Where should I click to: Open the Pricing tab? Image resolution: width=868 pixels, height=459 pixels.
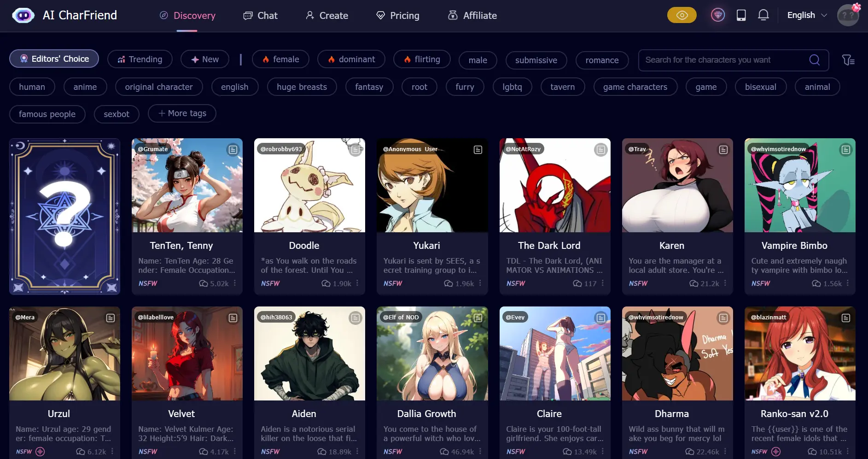tap(398, 16)
